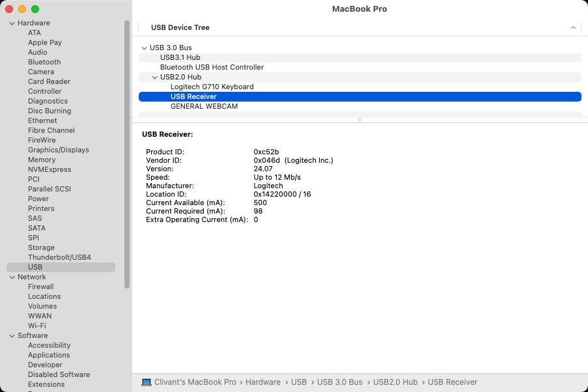Select Disabled Software in the sidebar
The height and width of the screenshot is (392, 588).
click(x=59, y=374)
